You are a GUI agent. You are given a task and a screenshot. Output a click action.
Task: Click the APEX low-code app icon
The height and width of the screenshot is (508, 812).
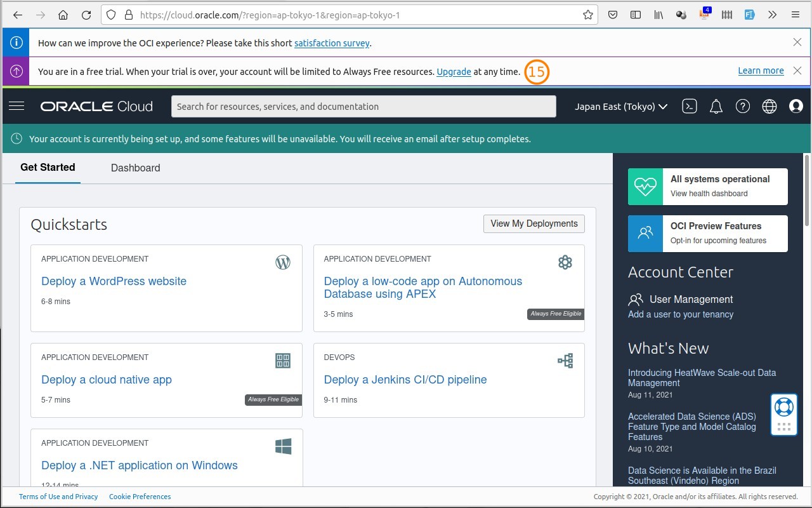pyautogui.click(x=565, y=262)
